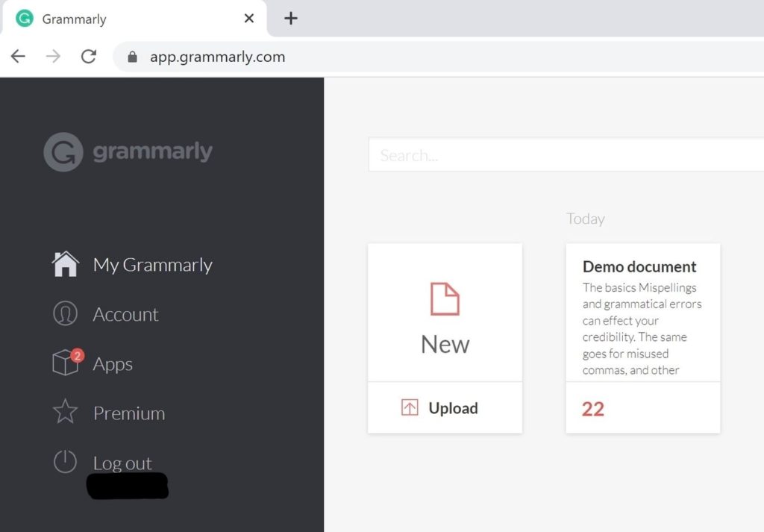Go forward to the next page
The height and width of the screenshot is (532, 764).
53,57
